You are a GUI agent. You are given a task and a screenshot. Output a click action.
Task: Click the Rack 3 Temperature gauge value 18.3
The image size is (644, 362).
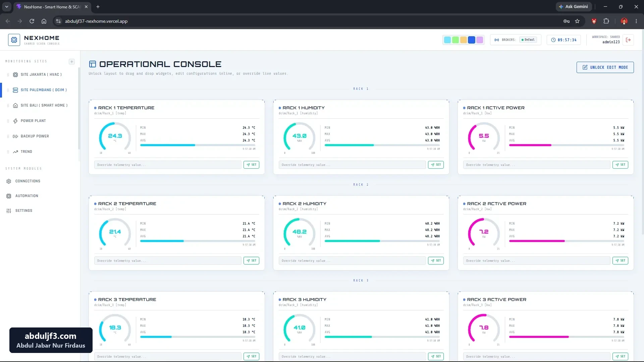click(115, 328)
